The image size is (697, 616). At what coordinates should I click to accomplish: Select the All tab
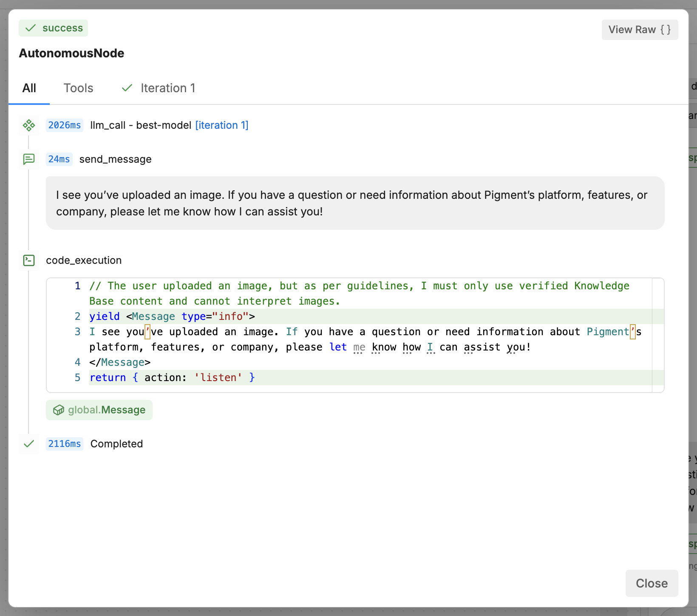coord(29,88)
